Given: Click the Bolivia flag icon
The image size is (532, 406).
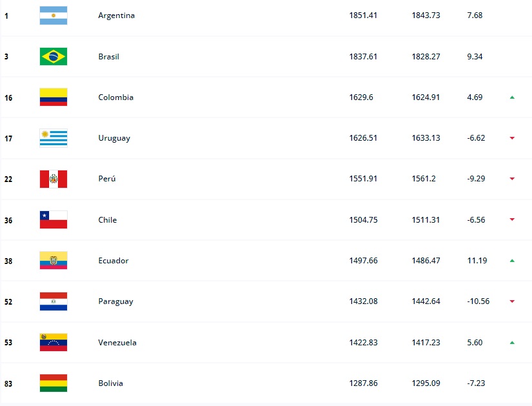Looking at the screenshot, I should pyautogui.click(x=54, y=383).
